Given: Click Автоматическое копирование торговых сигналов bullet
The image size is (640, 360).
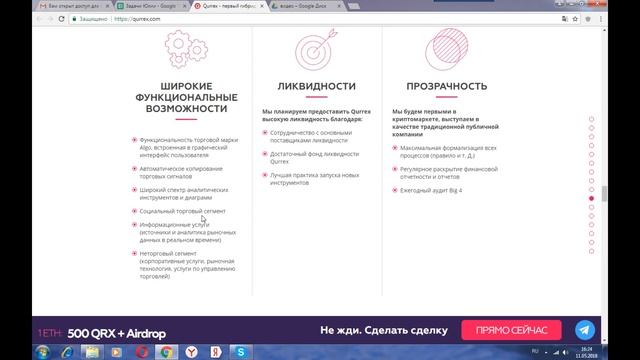Looking at the screenshot, I should pos(181,172).
